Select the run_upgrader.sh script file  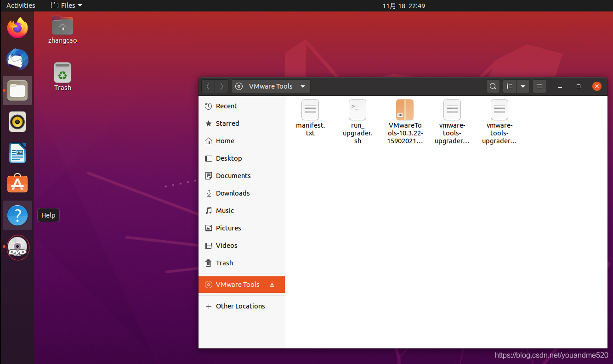pyautogui.click(x=358, y=122)
